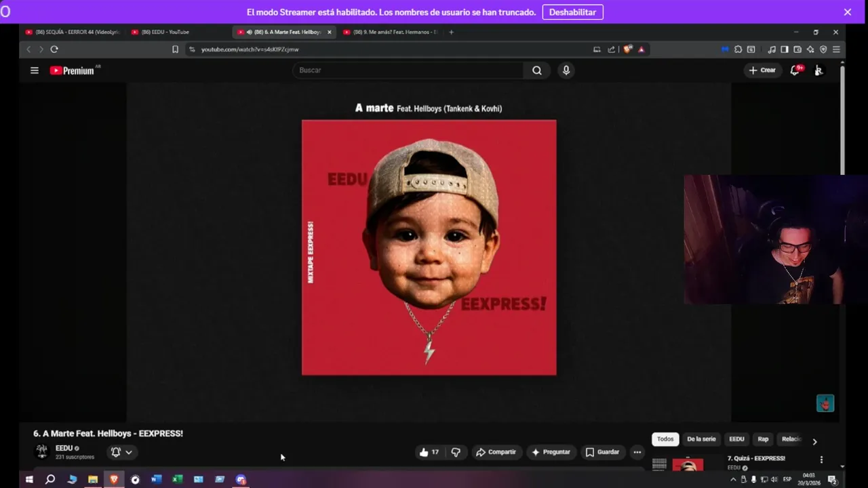Click the Compartir button
The width and height of the screenshot is (868, 488).
[496, 452]
